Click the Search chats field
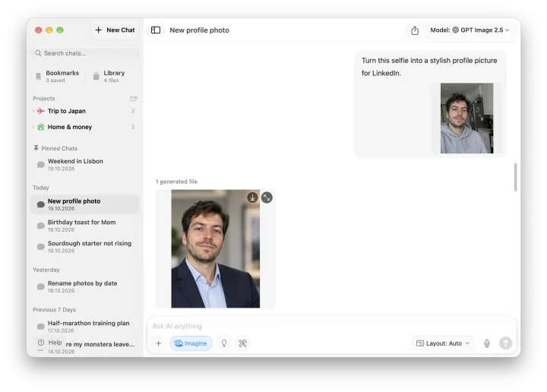Viewport: 547px width, 392px height. [x=85, y=53]
